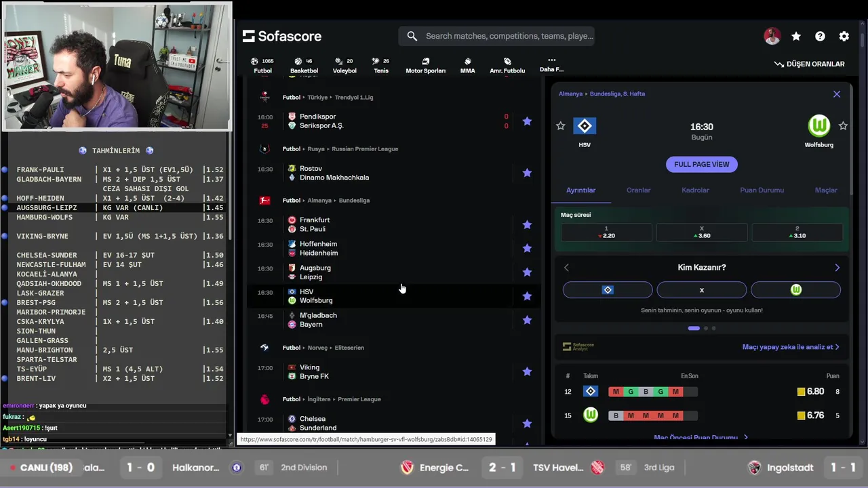Open HSV team logo in panel header
The width and height of the screenshot is (868, 488).
585,126
